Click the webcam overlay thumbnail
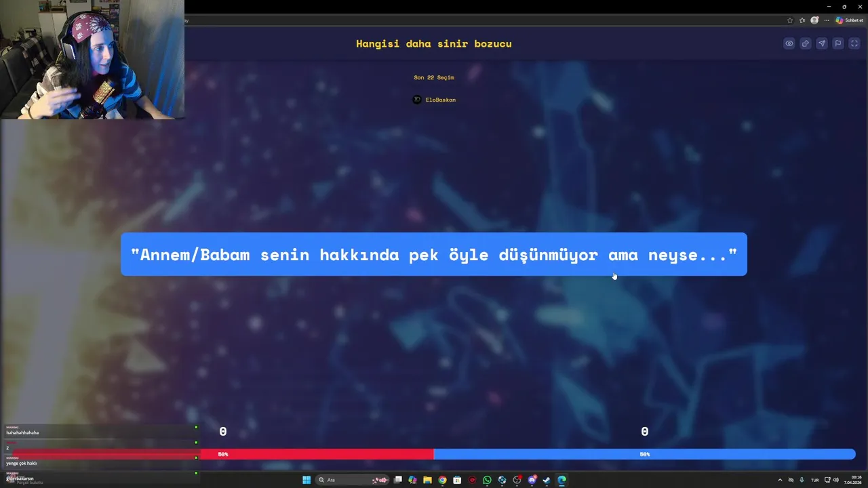The image size is (868, 488). coord(92,60)
